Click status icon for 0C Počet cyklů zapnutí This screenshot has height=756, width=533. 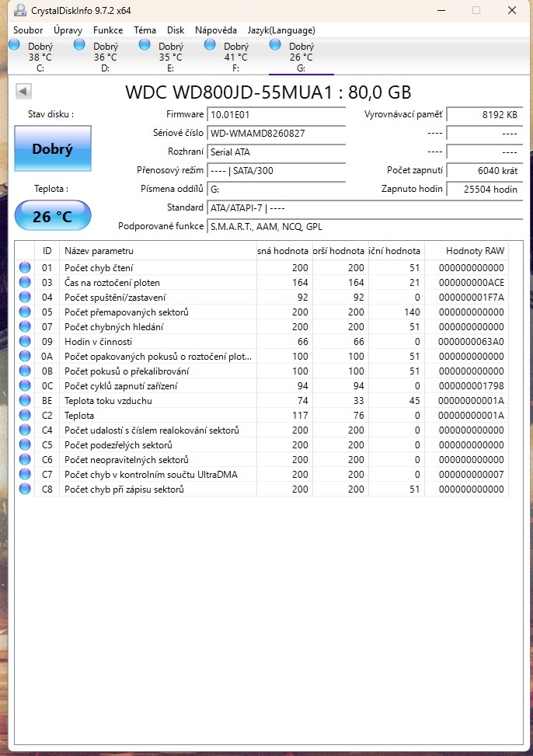[x=25, y=385]
